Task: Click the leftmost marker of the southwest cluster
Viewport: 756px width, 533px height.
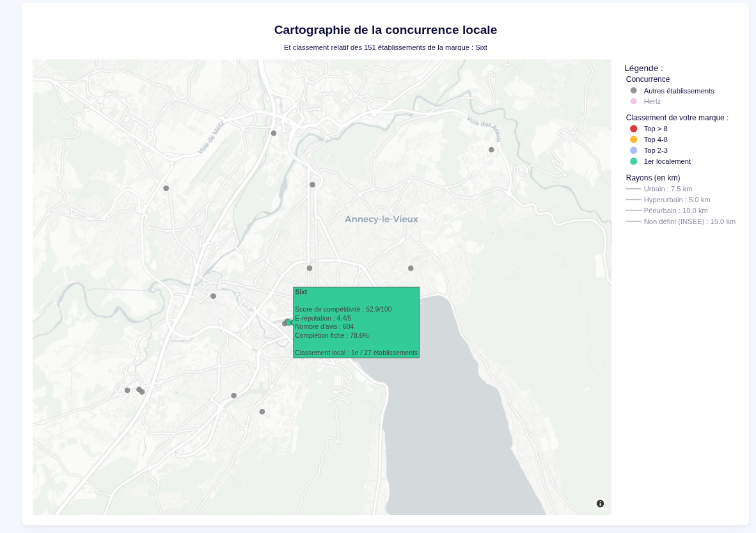Action: point(127,390)
